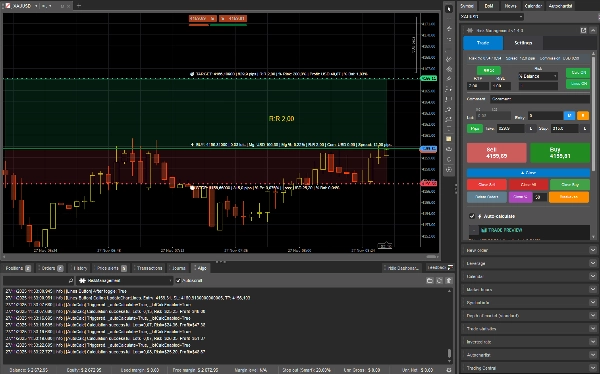Screen dimensions: 600x374
Task: Switch to the Settings tab in Risk Management
Action: [523, 43]
